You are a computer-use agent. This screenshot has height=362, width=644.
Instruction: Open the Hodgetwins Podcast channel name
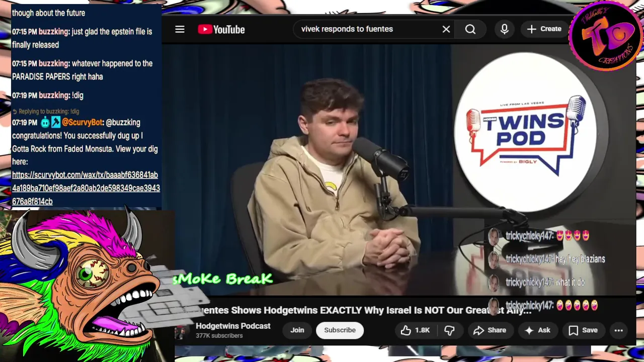(233, 326)
